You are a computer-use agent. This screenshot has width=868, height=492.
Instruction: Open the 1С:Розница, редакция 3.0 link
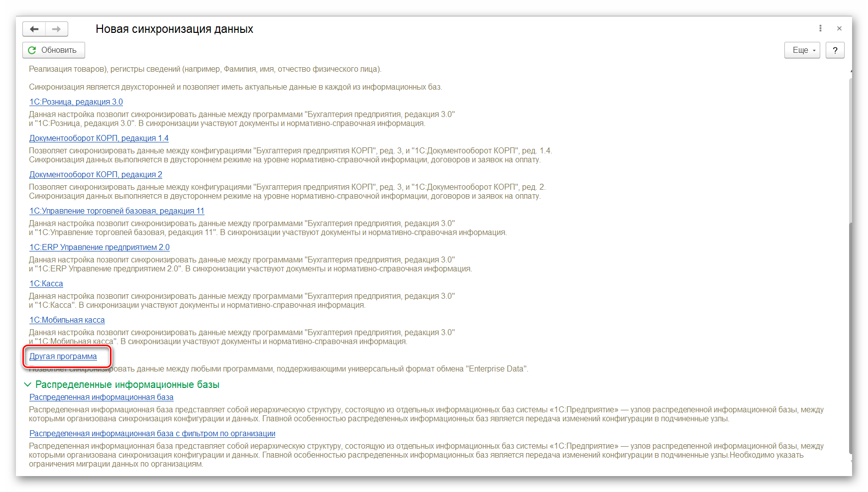tap(76, 102)
